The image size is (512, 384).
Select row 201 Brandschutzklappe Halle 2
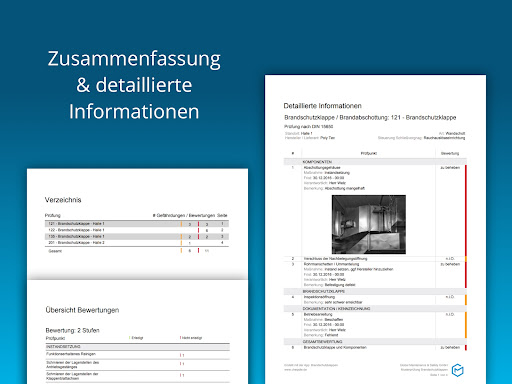(x=137, y=243)
